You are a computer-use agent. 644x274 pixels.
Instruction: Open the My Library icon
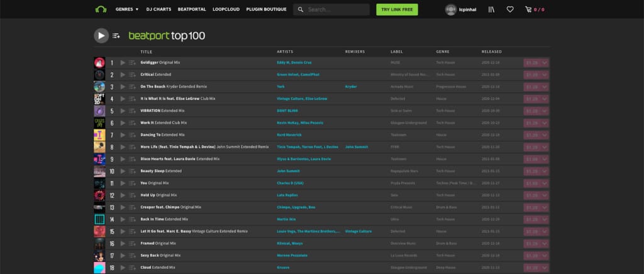(491, 9)
